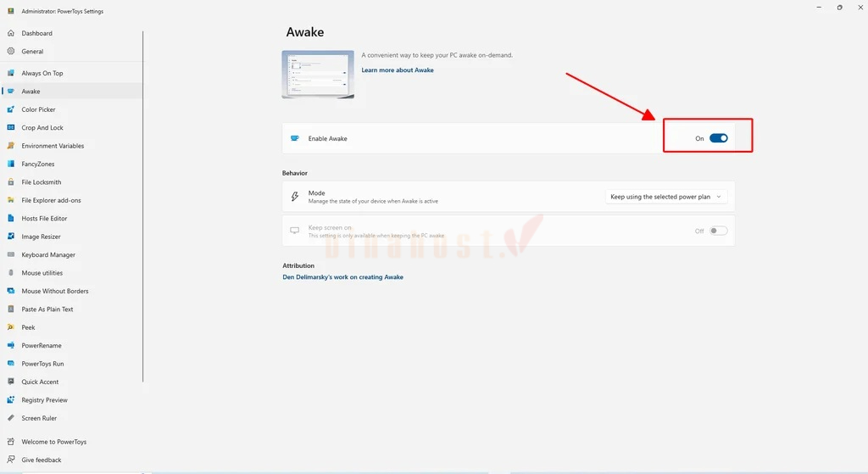Click the File Locksmith padlock icon
Screen dimensions: 868x474
click(10, 182)
